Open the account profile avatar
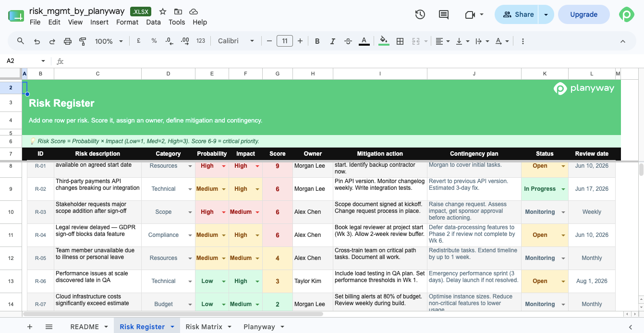Viewport: 644px width, 333px height. [626, 14]
